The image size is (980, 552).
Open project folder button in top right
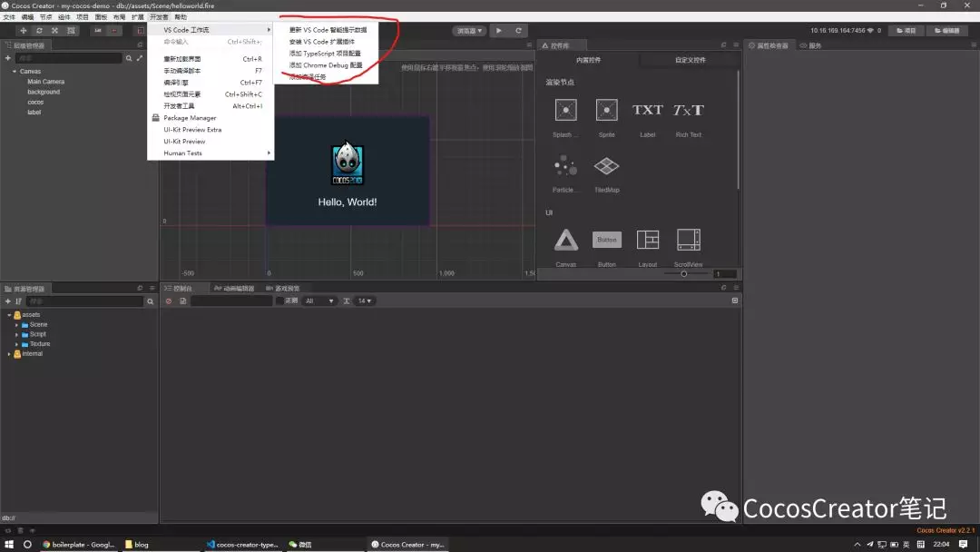click(x=906, y=31)
